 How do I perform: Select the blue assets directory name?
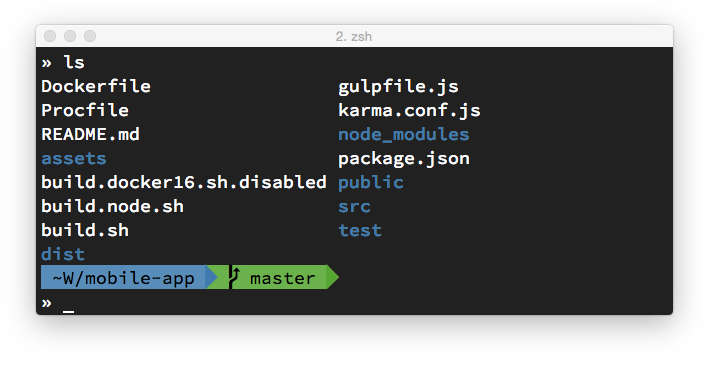pyautogui.click(x=74, y=158)
